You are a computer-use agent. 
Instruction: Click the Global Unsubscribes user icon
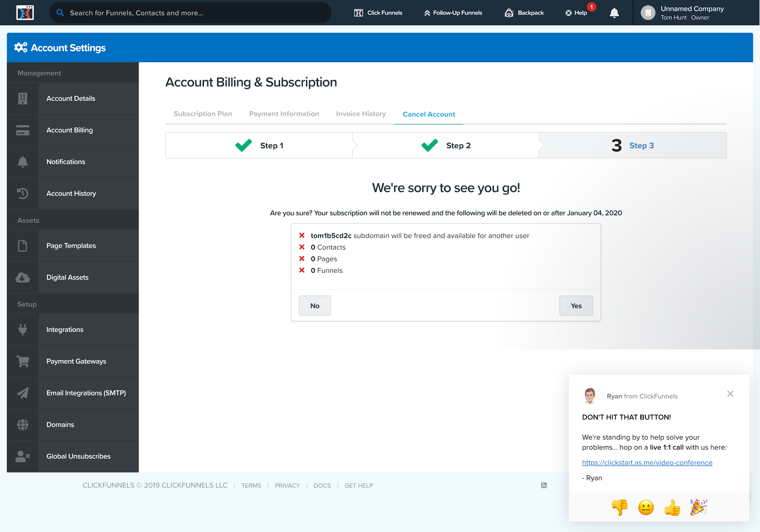point(22,456)
